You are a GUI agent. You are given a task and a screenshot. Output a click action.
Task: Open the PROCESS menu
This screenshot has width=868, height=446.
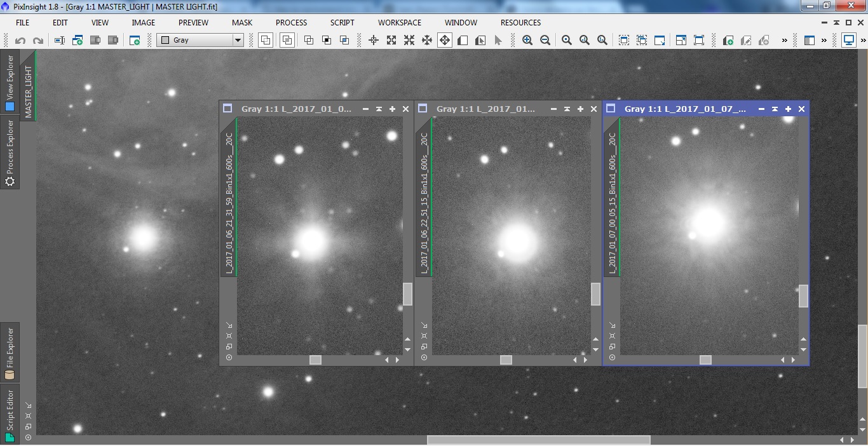pos(292,22)
